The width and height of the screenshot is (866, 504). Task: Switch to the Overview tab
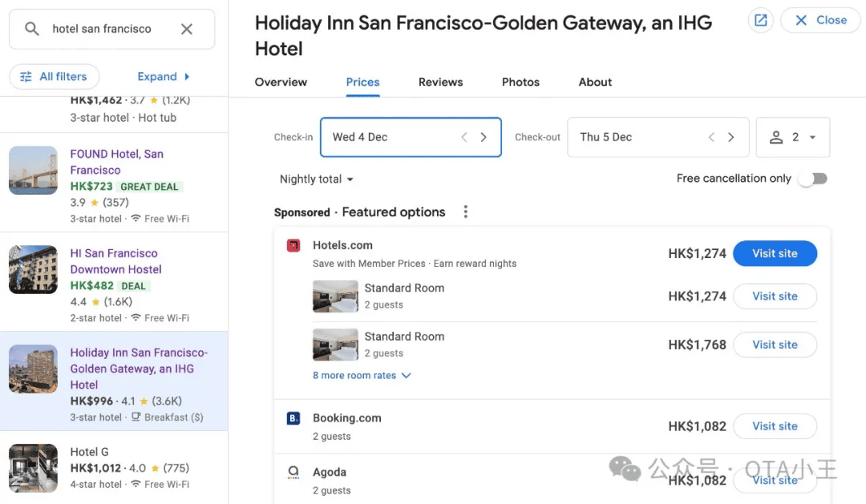pyautogui.click(x=281, y=82)
